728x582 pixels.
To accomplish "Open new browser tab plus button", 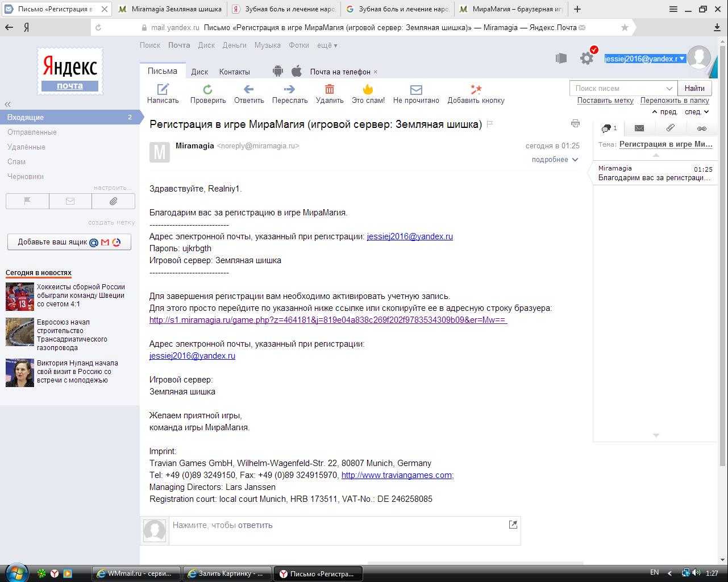I will (x=577, y=9).
